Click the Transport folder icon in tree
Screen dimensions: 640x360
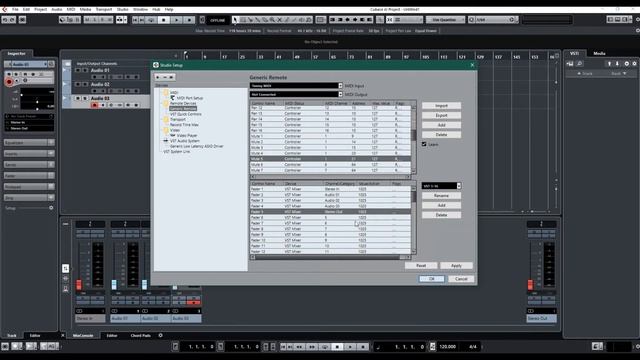click(x=166, y=120)
